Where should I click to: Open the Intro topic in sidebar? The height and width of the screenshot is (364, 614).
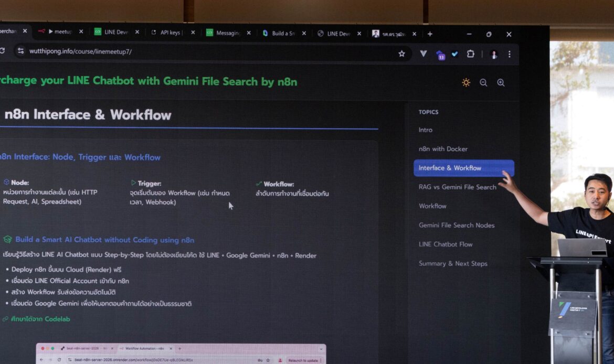[426, 130]
